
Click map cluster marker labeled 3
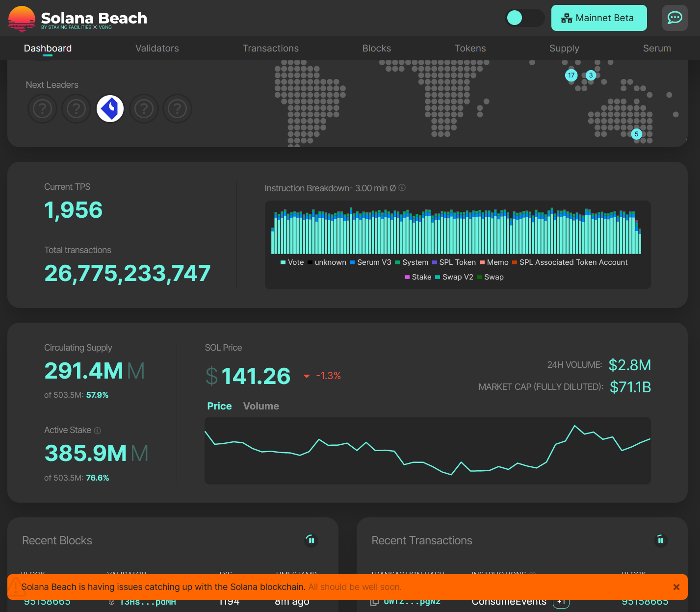point(591,75)
